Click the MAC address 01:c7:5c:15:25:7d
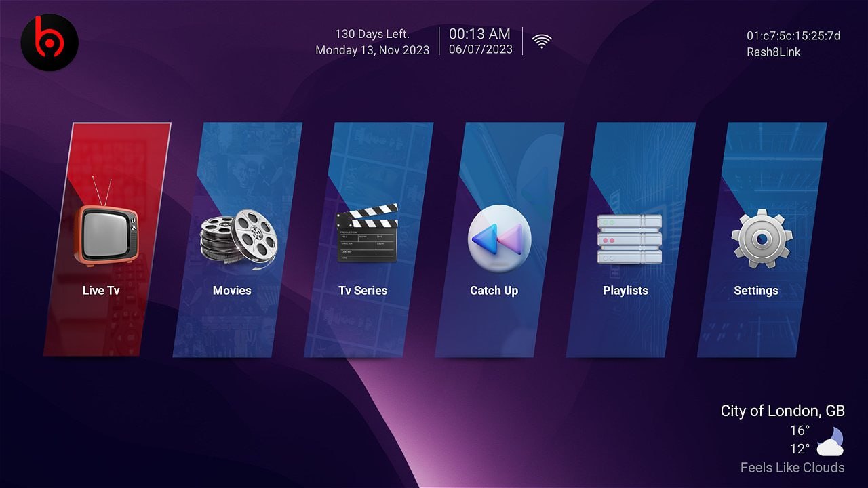The image size is (868, 488). 793,36
